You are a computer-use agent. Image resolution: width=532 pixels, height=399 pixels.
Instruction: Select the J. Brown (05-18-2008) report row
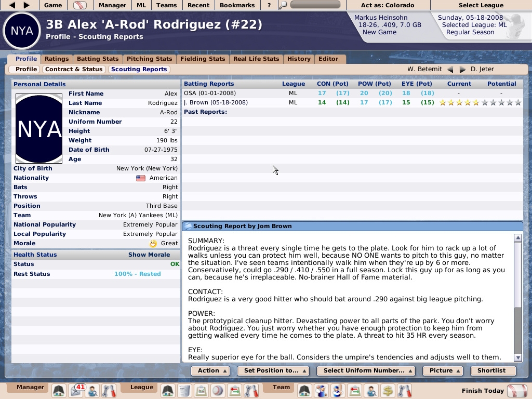[x=352, y=102]
